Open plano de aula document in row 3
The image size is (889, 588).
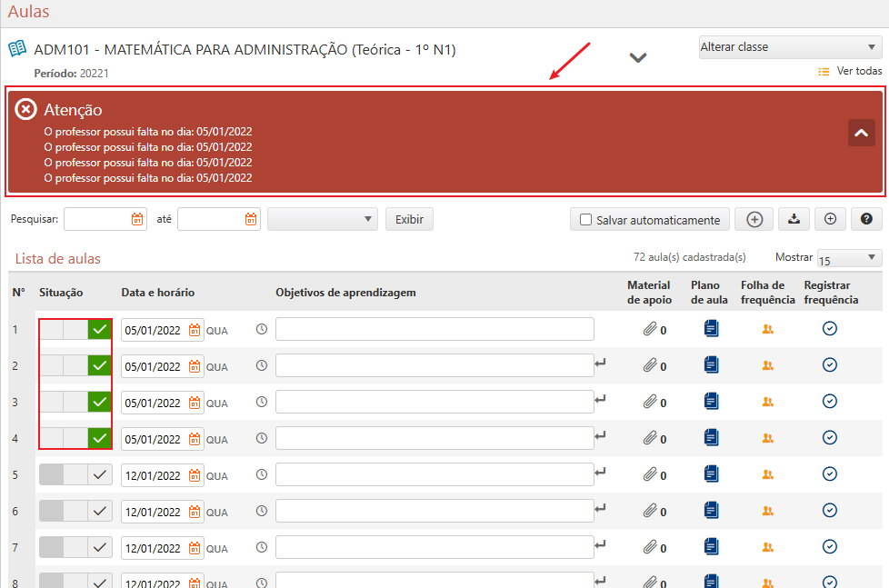[711, 401]
